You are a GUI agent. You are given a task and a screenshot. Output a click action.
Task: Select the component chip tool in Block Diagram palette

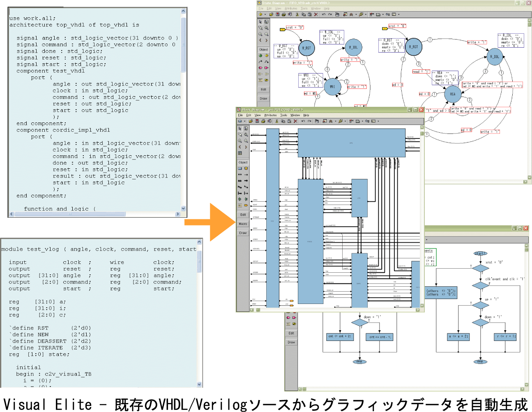click(246, 168)
